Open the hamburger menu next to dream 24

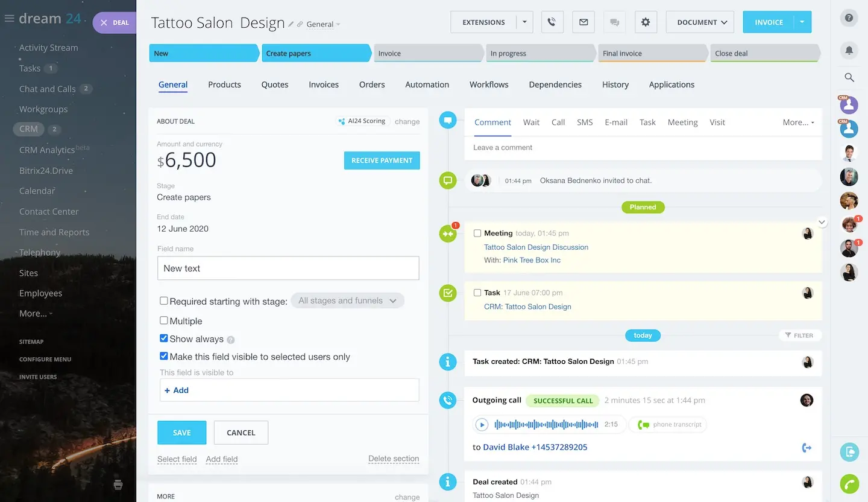click(9, 19)
